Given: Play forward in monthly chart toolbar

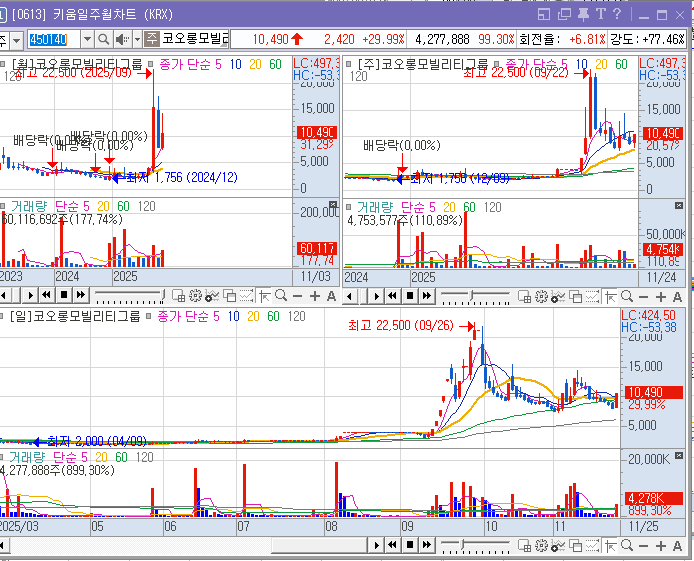Looking at the screenshot, I should [30, 295].
